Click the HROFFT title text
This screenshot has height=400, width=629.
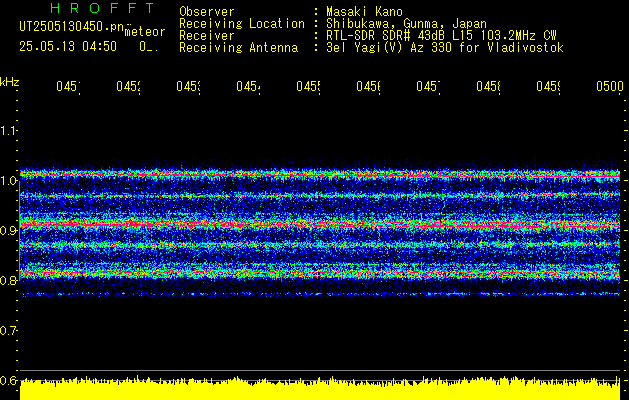[x=102, y=8]
